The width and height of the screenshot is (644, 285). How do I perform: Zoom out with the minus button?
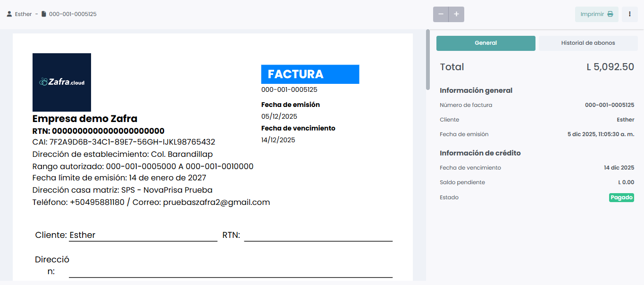[x=441, y=14]
